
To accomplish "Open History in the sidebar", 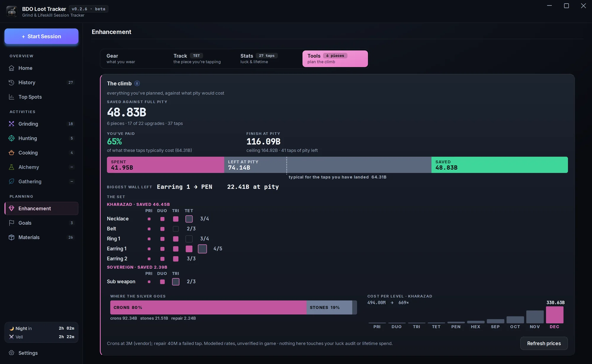I will [x=41, y=82].
